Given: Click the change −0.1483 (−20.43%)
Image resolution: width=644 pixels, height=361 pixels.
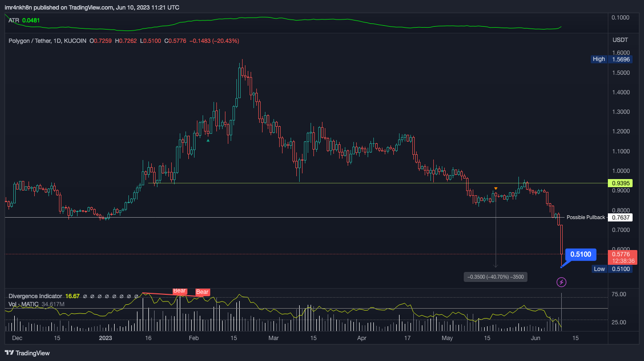Looking at the screenshot, I should coord(214,41).
